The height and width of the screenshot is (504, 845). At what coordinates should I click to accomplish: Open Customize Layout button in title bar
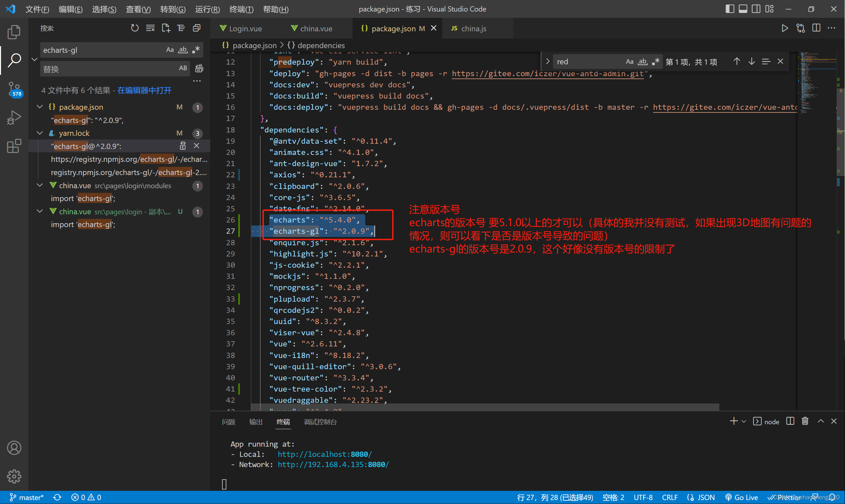769,9
